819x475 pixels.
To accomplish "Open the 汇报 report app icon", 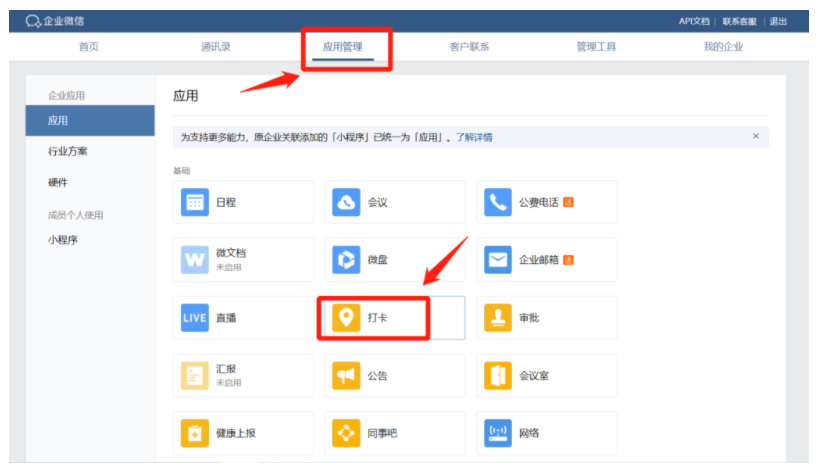I will point(195,375).
